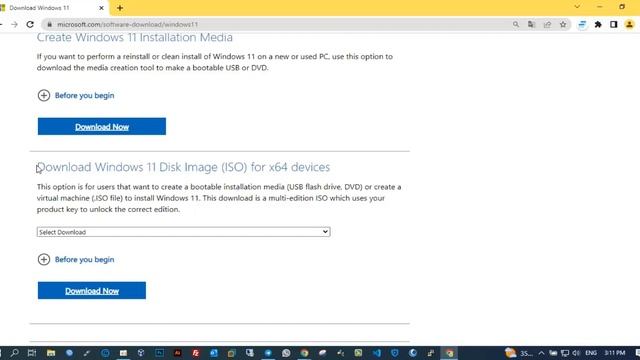Click the share page icon
This screenshot has height=360, width=640.
[547, 24]
